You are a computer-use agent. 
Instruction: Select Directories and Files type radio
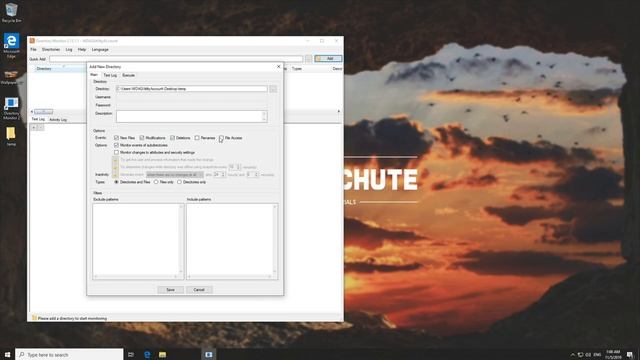(116, 182)
